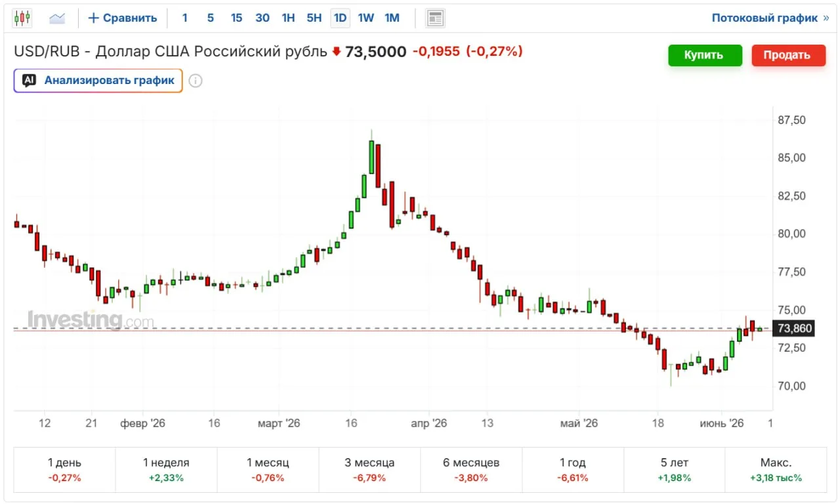Click the plus icon next to Сравнить
The image size is (840, 504).
coord(93,18)
